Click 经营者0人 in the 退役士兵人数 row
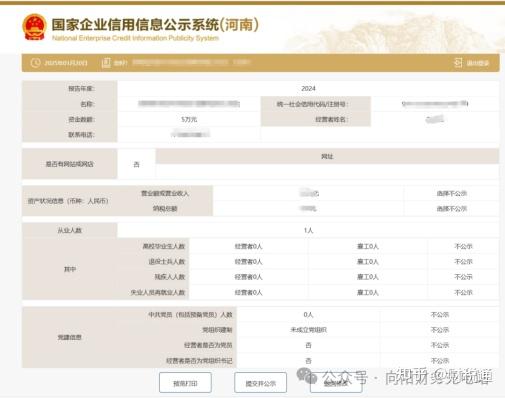Screen dimensions: 505x398 (248, 262)
